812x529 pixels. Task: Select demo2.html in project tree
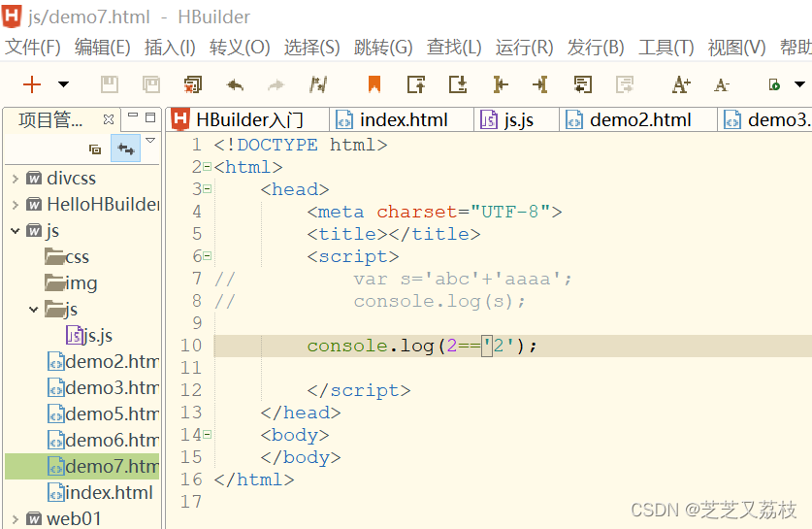point(103,362)
